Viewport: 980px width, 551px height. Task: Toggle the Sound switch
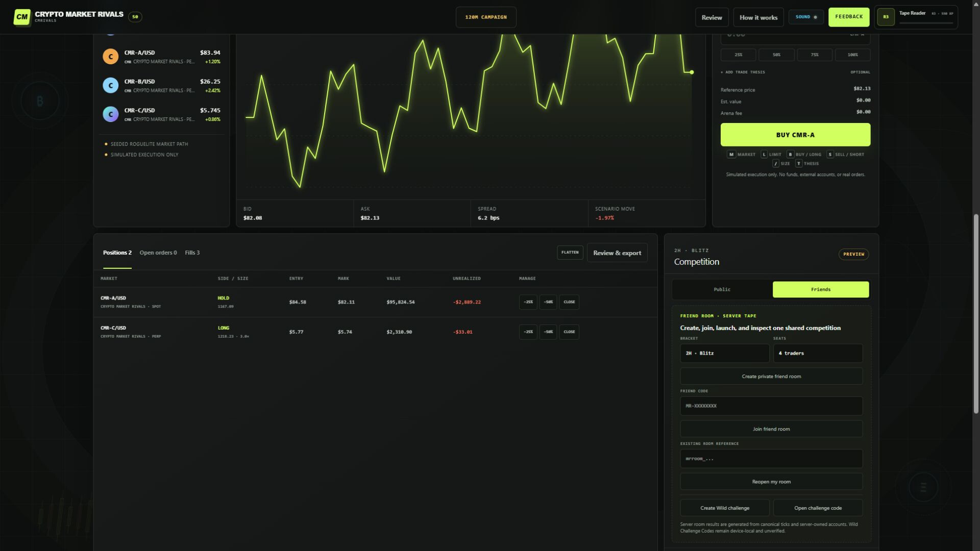(806, 17)
